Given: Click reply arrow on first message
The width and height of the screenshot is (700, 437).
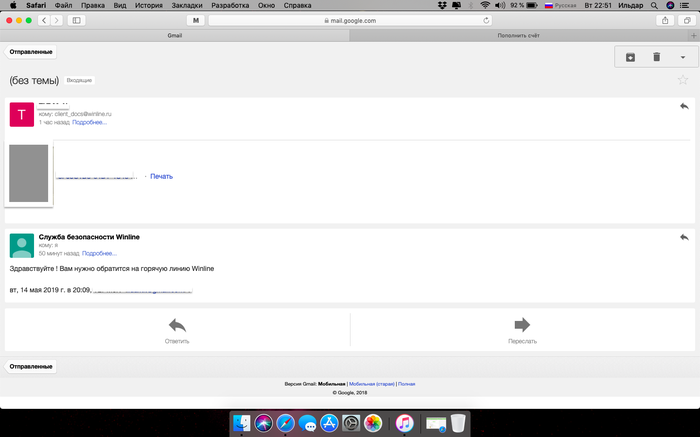Looking at the screenshot, I should tap(684, 106).
